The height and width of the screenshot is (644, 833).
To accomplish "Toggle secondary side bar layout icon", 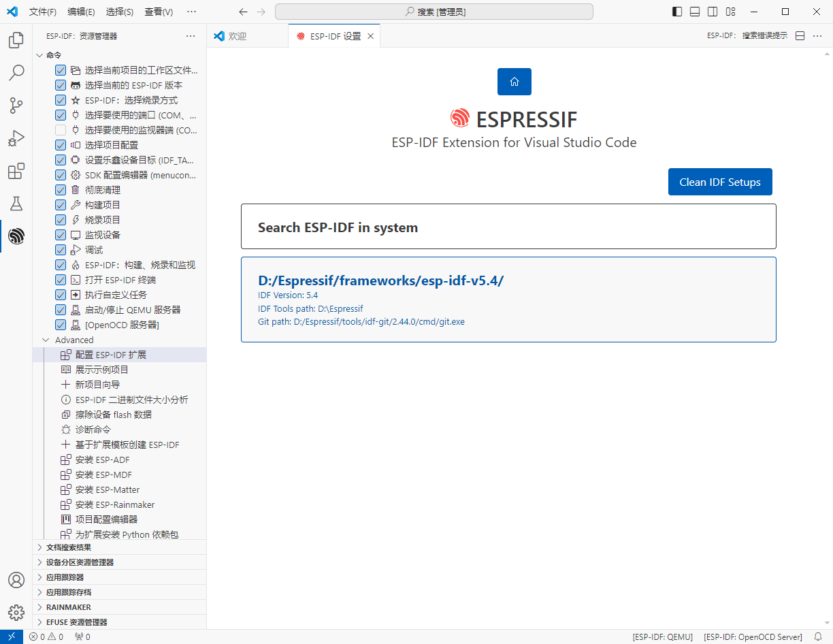I will coord(713,12).
